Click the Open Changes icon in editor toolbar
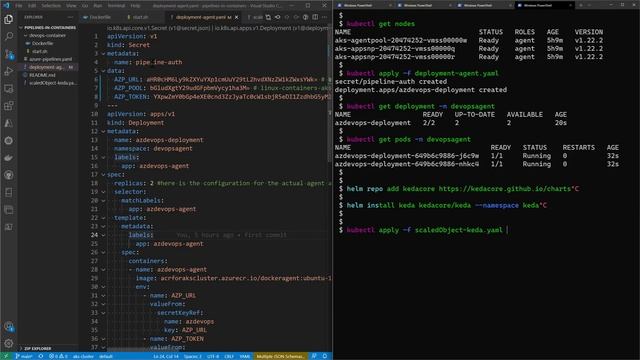The image size is (640, 360). pos(268,17)
